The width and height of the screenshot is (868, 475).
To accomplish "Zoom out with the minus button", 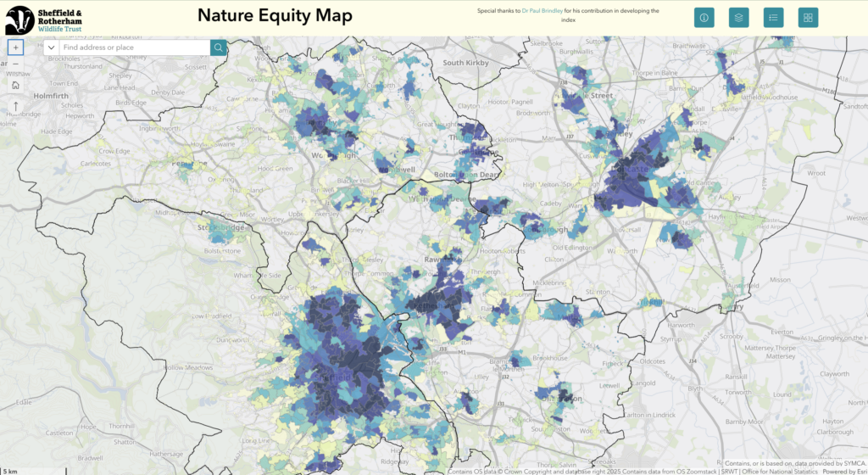I will [x=15, y=64].
